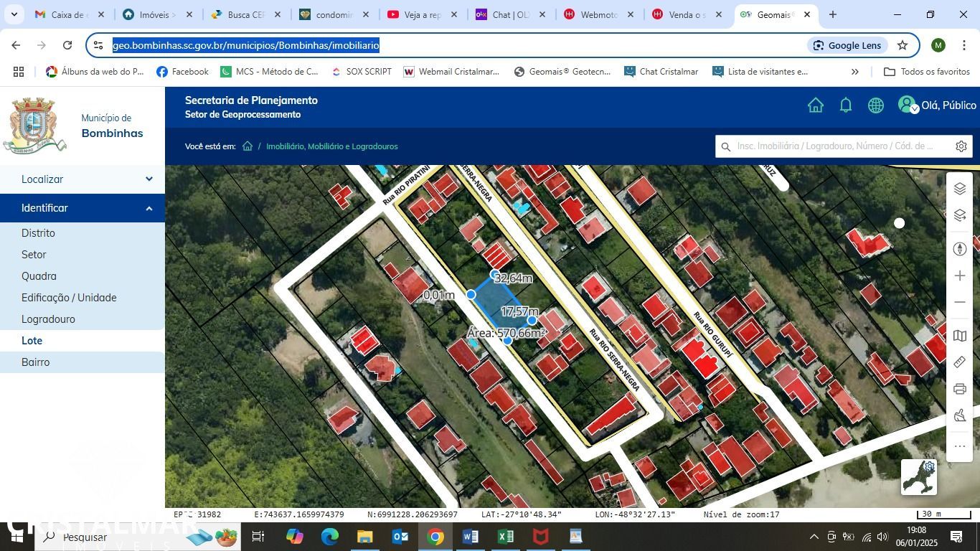This screenshot has width=980, height=551.
Task: Select Lote in the Identificar list
Action: click(x=32, y=341)
